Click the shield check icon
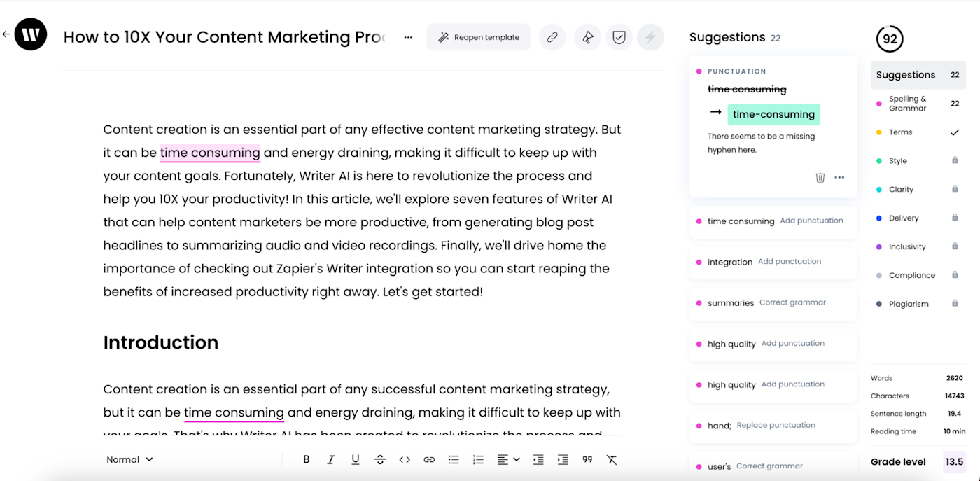980x481 pixels. click(619, 37)
